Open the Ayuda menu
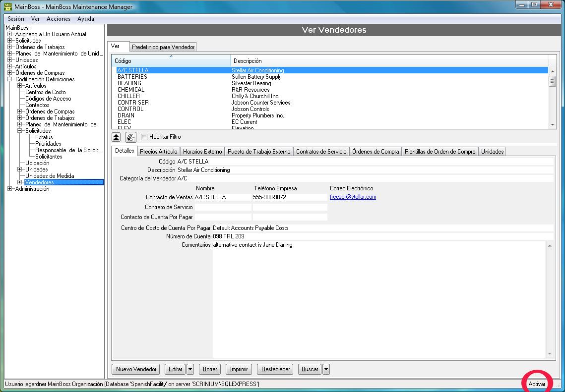 click(86, 19)
